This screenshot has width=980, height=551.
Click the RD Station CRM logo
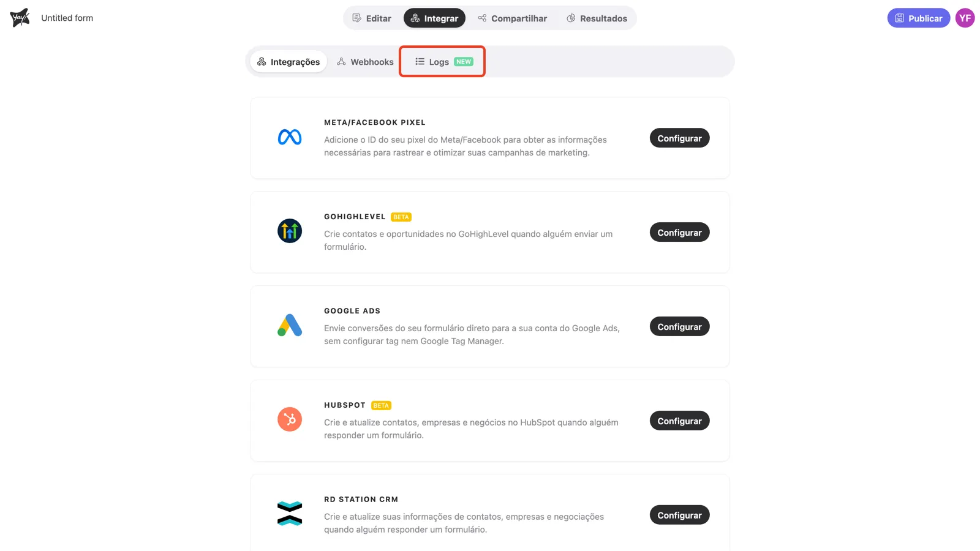pos(290,514)
